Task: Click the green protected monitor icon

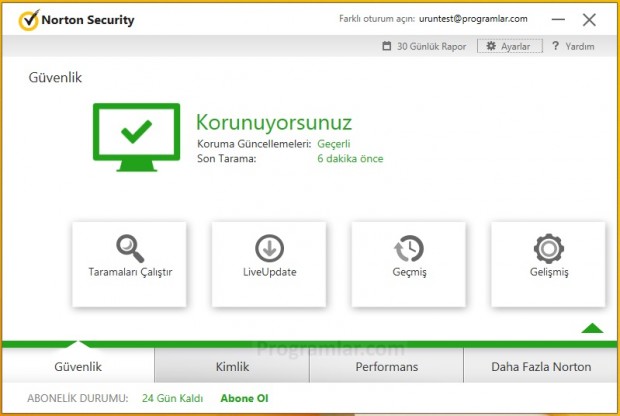Action: point(136,137)
